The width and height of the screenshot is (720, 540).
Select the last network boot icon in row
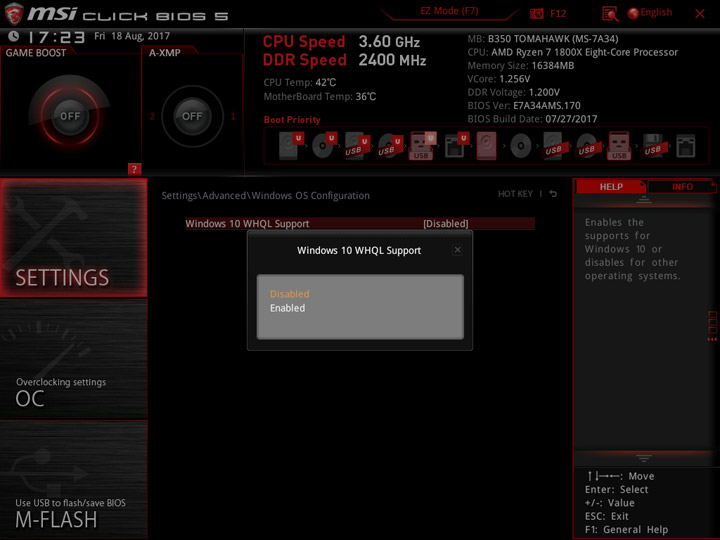(x=686, y=146)
